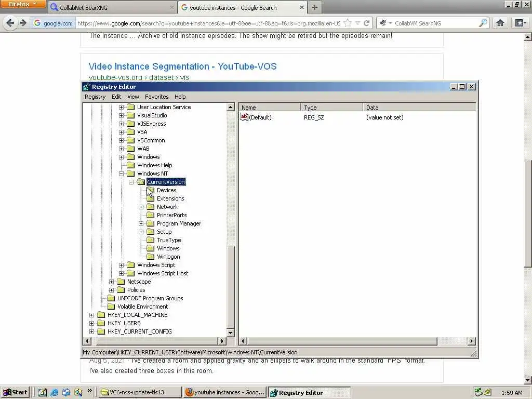Click the search magnifier icon in search box

point(483,23)
